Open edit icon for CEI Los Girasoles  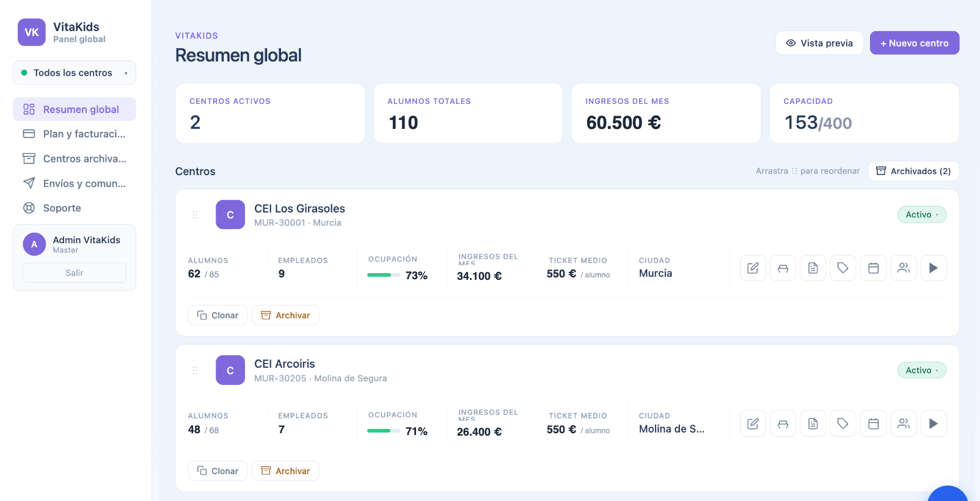[x=753, y=268]
